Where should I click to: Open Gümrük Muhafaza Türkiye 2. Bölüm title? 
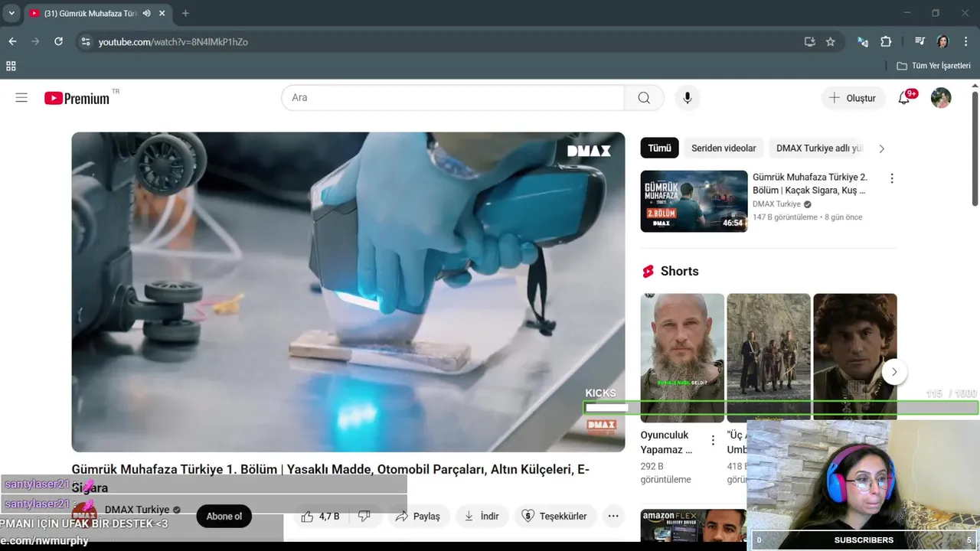pyautogui.click(x=810, y=184)
